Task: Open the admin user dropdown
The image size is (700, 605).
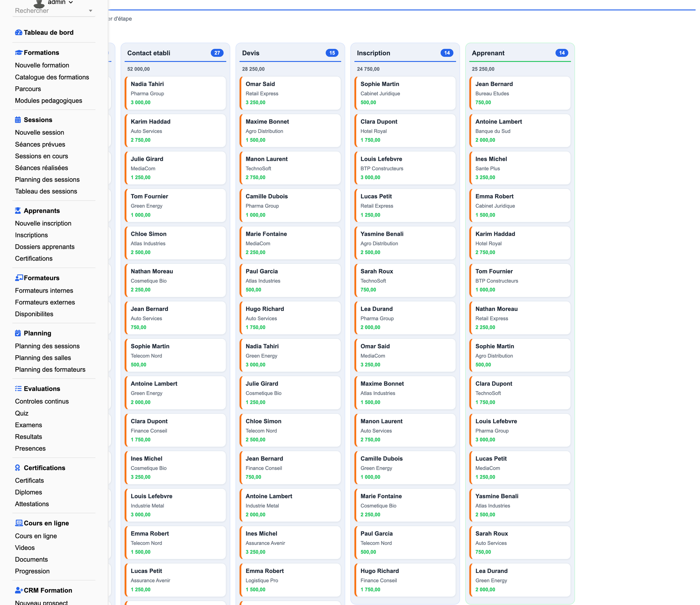Action: pyautogui.click(x=60, y=3)
